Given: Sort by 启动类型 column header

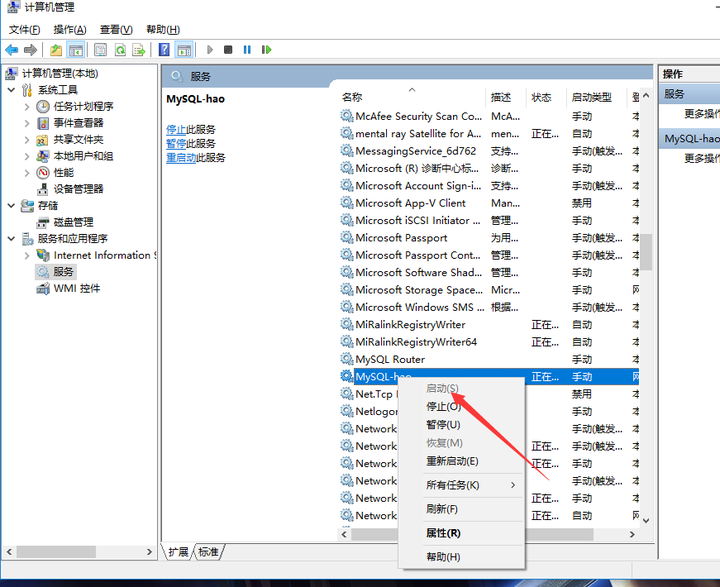Looking at the screenshot, I should (596, 97).
